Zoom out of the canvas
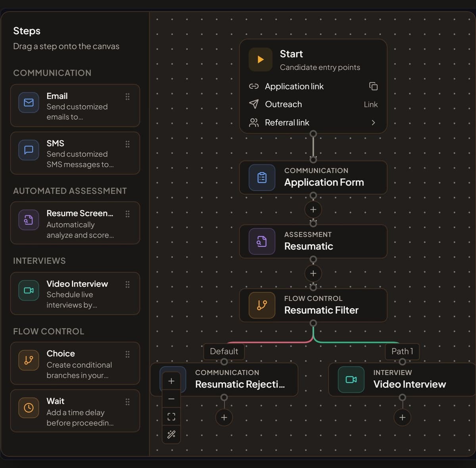Image resolution: width=476 pixels, height=468 pixels. (171, 399)
